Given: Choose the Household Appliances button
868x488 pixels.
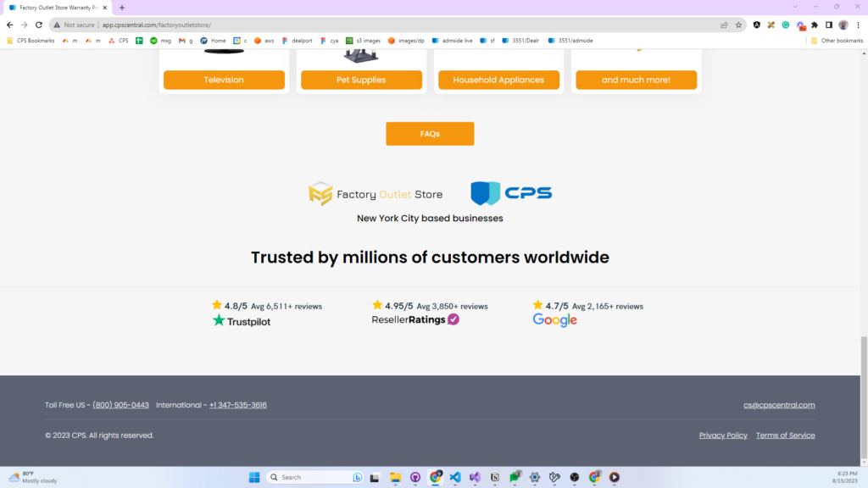Looking at the screenshot, I should (498, 80).
